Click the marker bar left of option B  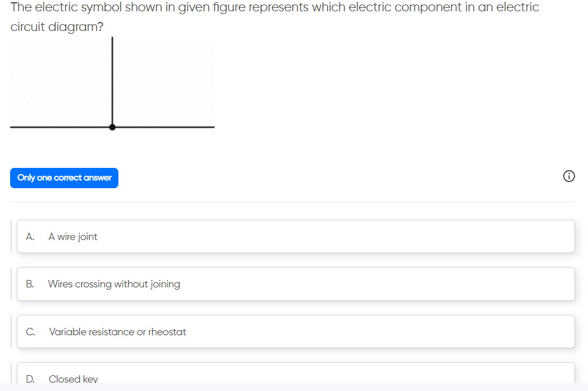[11, 284]
